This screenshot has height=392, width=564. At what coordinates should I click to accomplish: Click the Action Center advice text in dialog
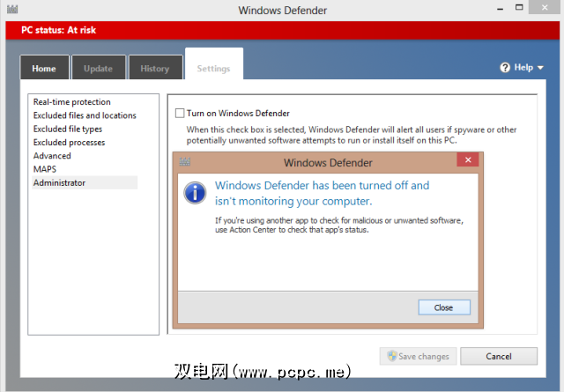[x=338, y=226]
